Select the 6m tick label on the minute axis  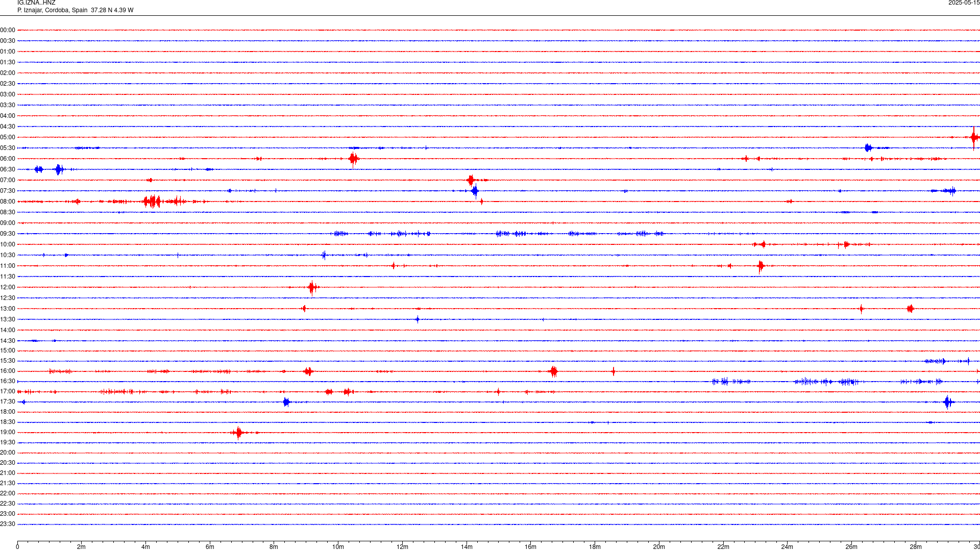click(x=210, y=547)
